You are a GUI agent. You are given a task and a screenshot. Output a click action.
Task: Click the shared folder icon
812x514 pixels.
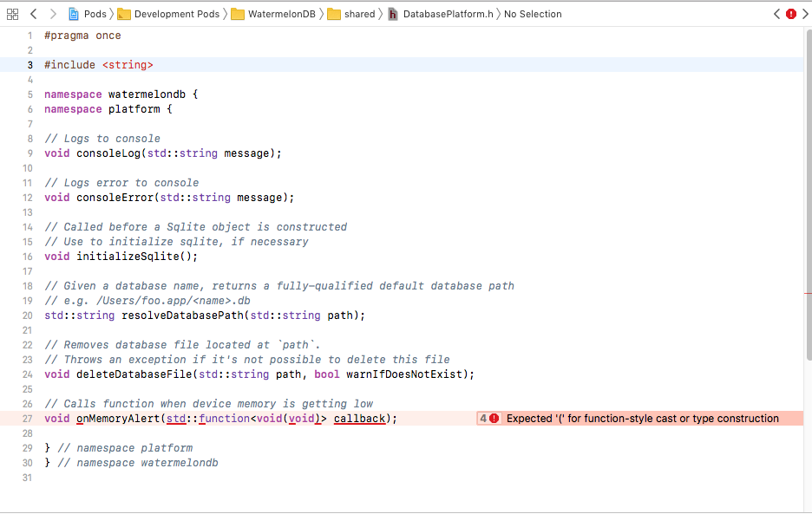coord(334,14)
